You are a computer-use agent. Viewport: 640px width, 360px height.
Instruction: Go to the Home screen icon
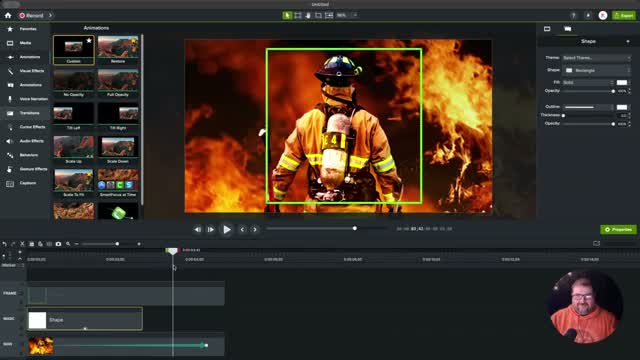click(x=8, y=16)
